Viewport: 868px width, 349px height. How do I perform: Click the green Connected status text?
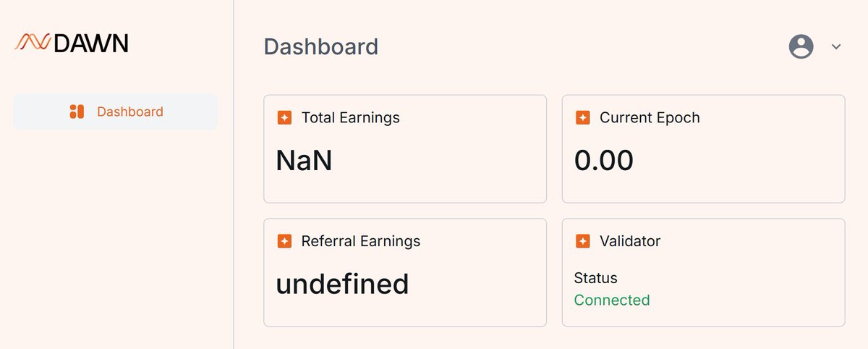point(612,300)
